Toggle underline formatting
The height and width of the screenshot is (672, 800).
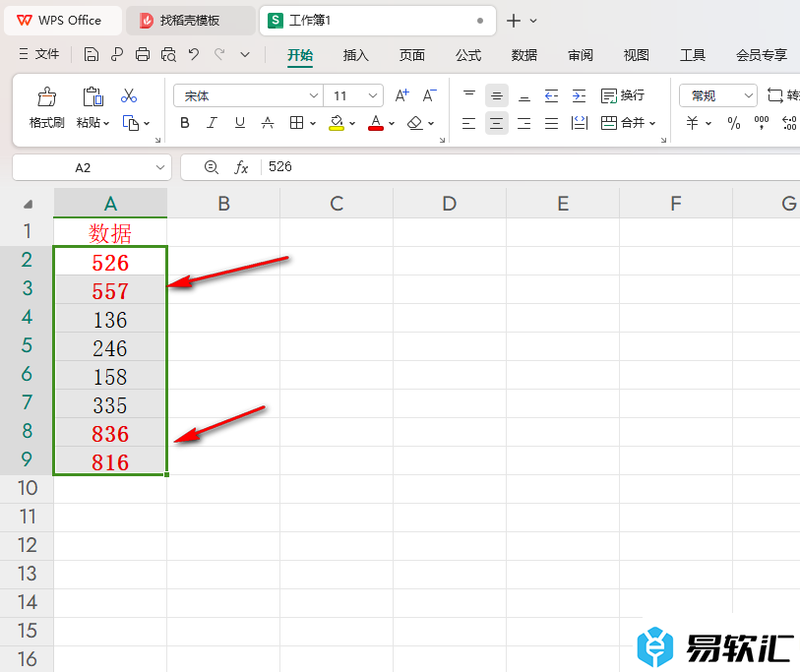[x=240, y=123]
